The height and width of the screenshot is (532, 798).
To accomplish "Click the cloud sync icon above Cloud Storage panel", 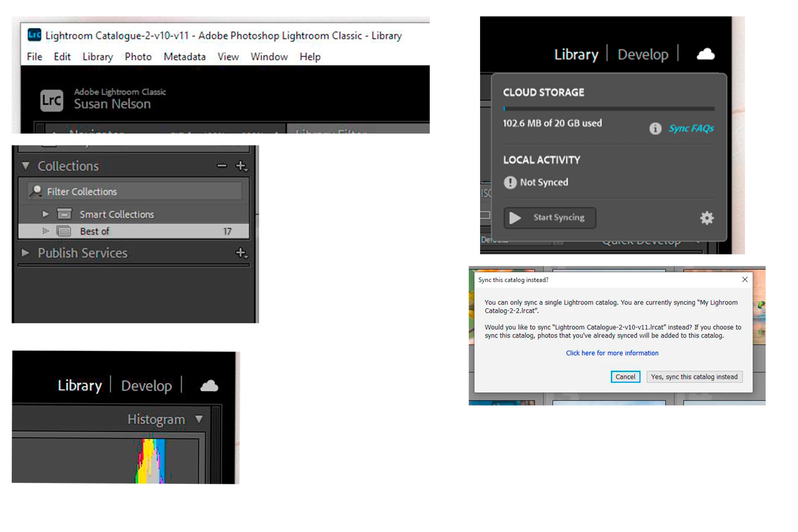I will (705, 54).
